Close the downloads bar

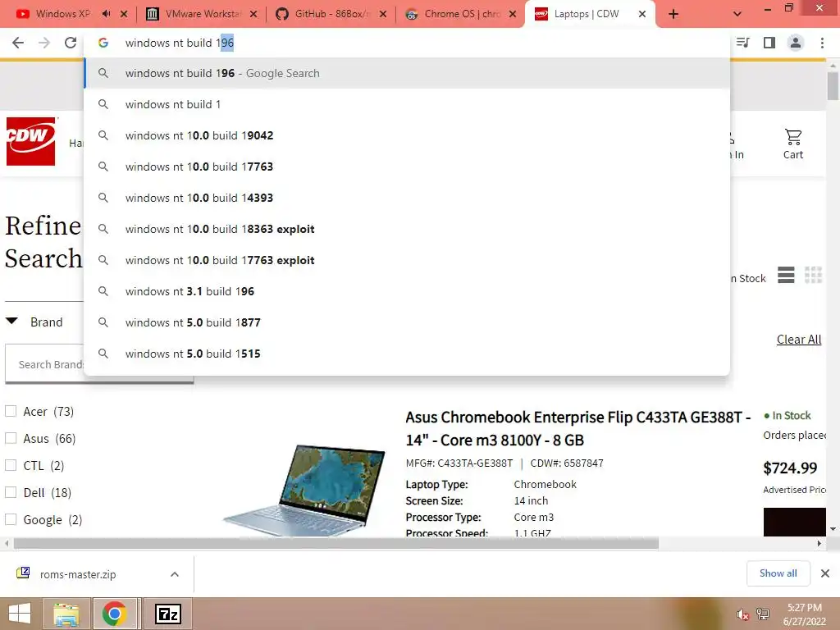[x=825, y=573]
